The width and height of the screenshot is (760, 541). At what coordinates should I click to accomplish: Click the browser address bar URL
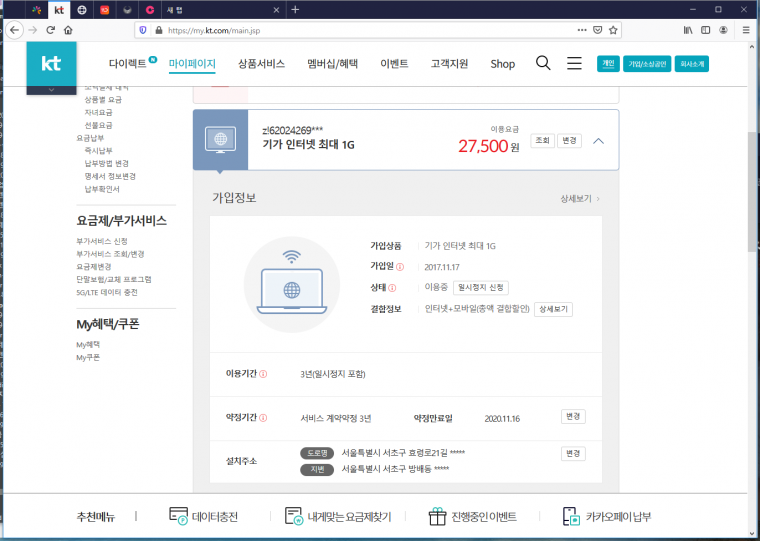coord(214,31)
